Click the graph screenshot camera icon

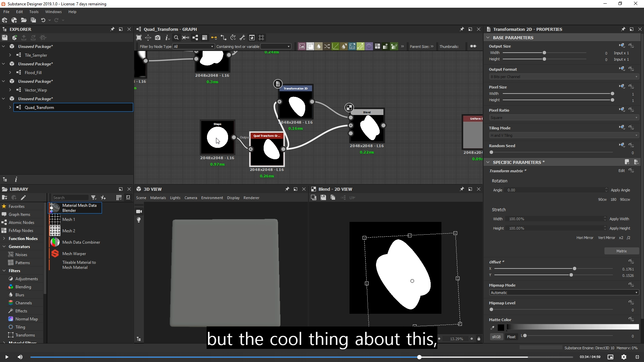click(x=158, y=38)
